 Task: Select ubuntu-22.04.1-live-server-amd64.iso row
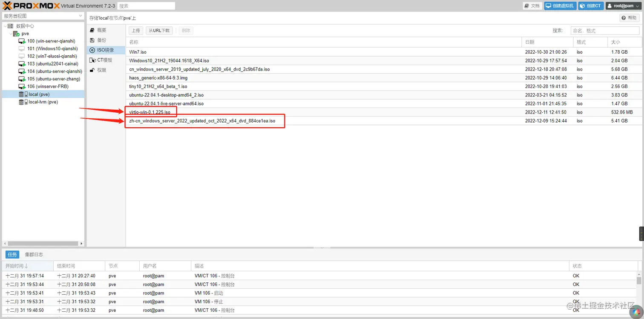click(x=383, y=103)
